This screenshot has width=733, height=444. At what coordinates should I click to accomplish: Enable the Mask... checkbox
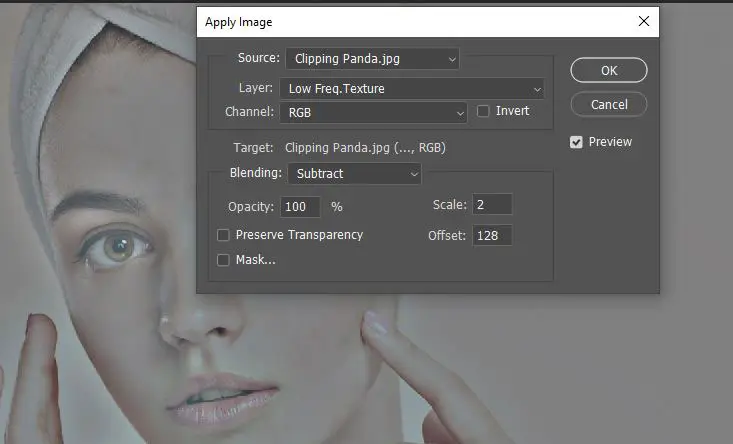[223, 260]
